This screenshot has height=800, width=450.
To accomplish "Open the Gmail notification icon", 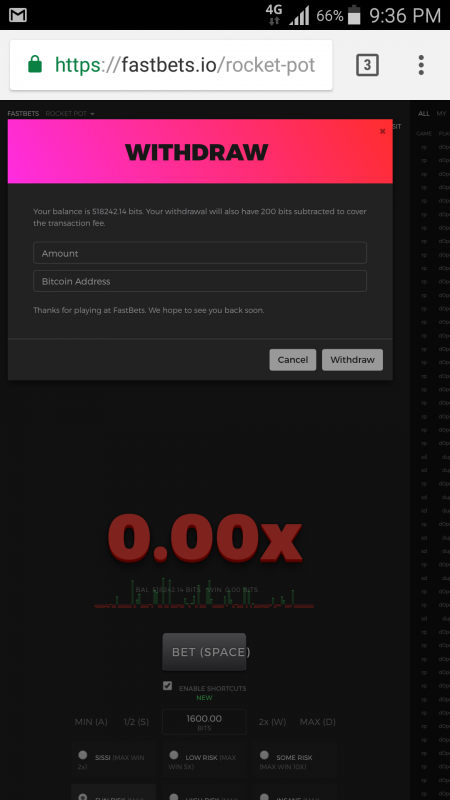I will click(18, 15).
